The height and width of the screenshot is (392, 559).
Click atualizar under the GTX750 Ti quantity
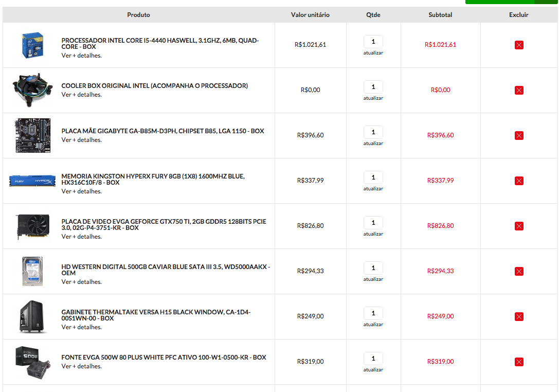pos(373,234)
